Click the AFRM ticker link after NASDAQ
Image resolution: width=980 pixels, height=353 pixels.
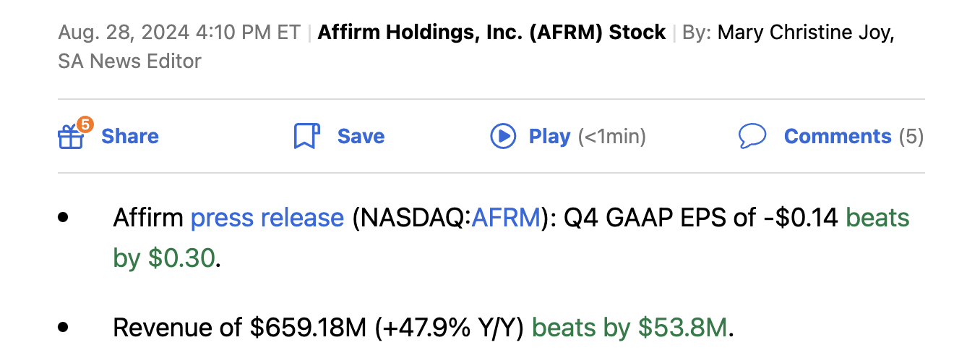point(505,218)
